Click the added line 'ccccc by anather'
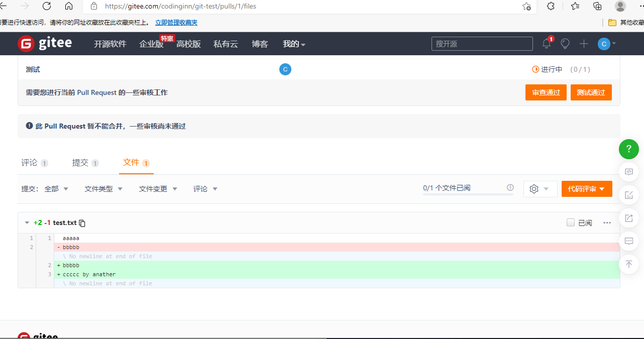This screenshot has width=644, height=339. click(337, 274)
